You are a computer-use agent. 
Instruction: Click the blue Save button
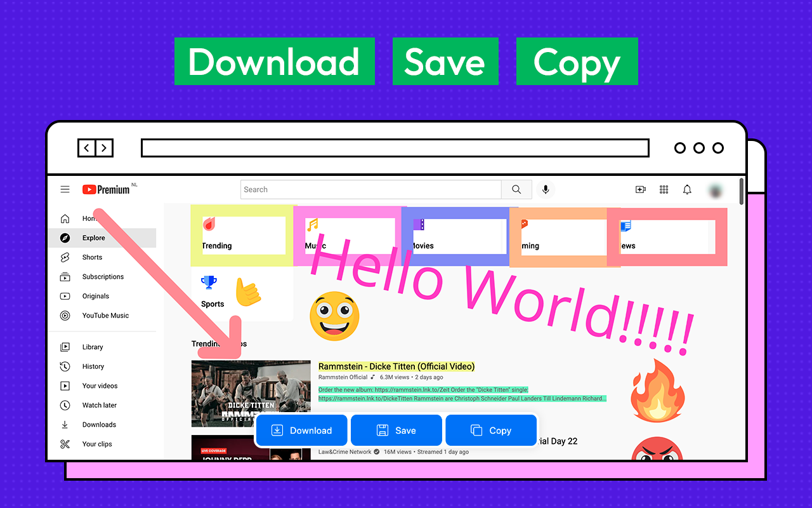click(x=396, y=431)
